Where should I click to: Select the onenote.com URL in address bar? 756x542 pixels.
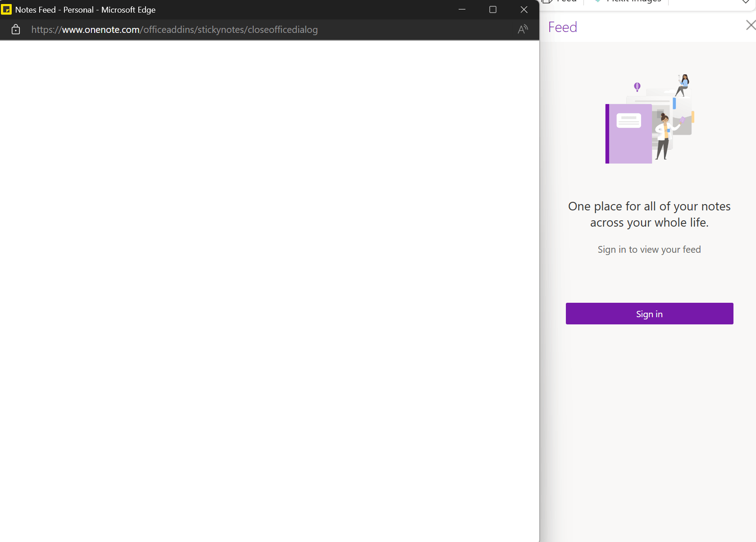[x=174, y=30]
